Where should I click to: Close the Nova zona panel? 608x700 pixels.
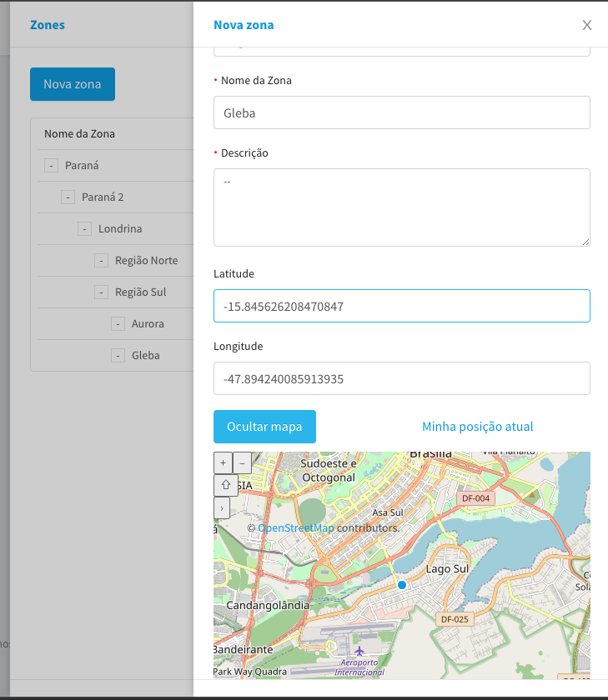tap(587, 25)
